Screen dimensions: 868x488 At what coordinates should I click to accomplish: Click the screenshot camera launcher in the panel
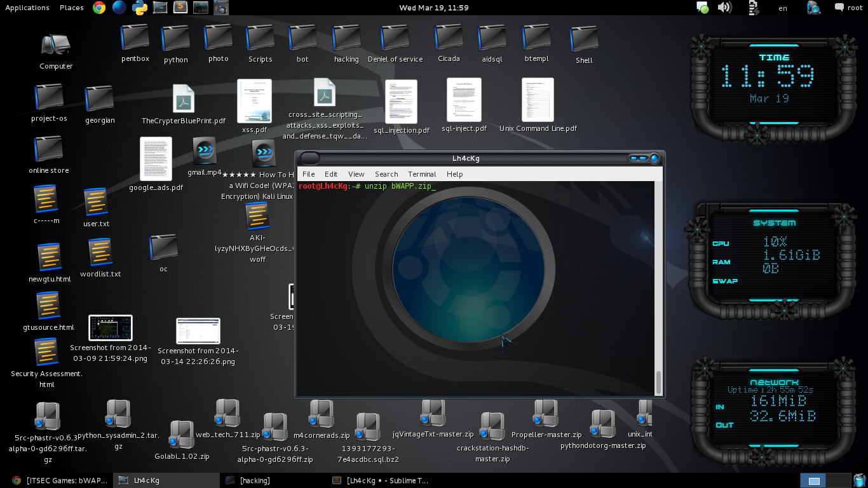coord(220,8)
